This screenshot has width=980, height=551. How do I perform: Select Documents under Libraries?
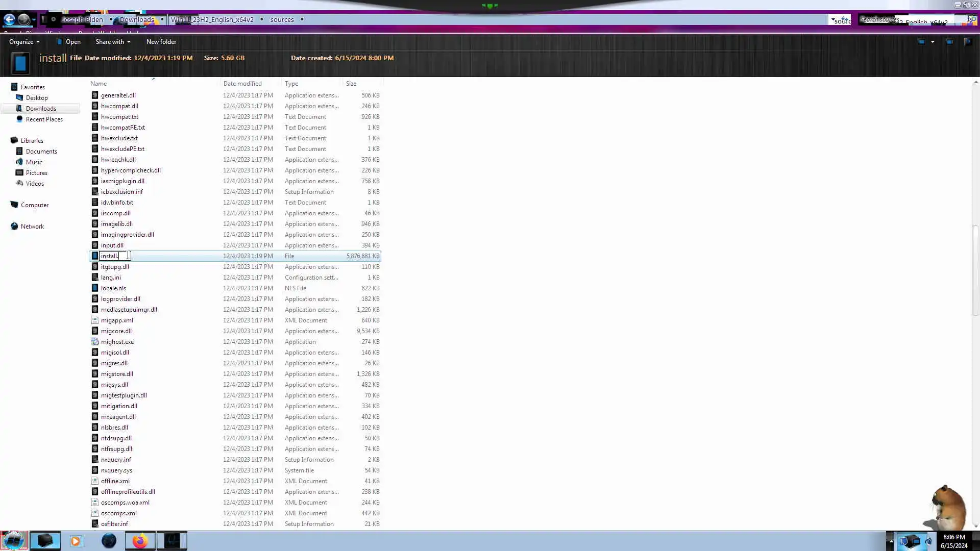click(41, 152)
